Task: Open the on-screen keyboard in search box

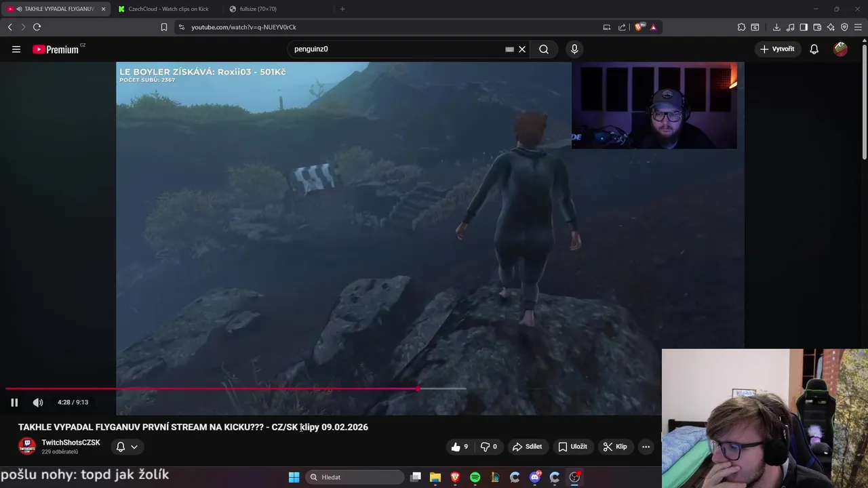Action: point(509,49)
